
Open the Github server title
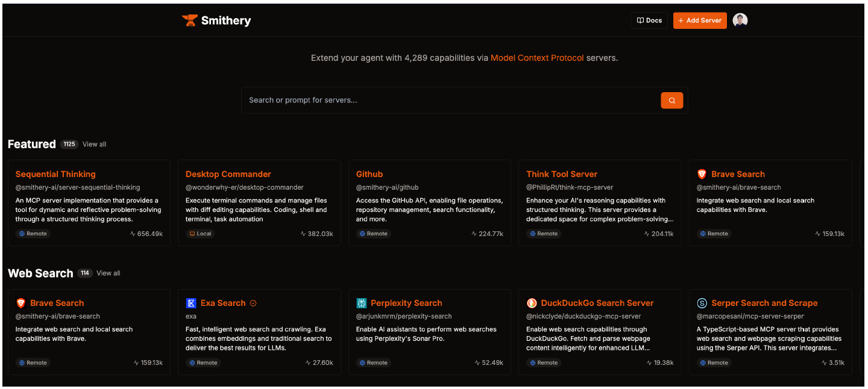point(370,174)
